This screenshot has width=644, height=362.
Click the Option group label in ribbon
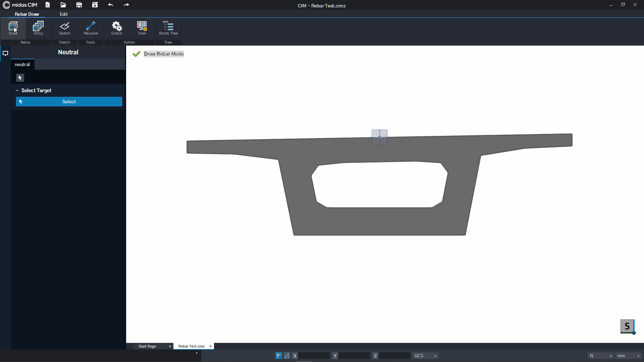point(129,42)
